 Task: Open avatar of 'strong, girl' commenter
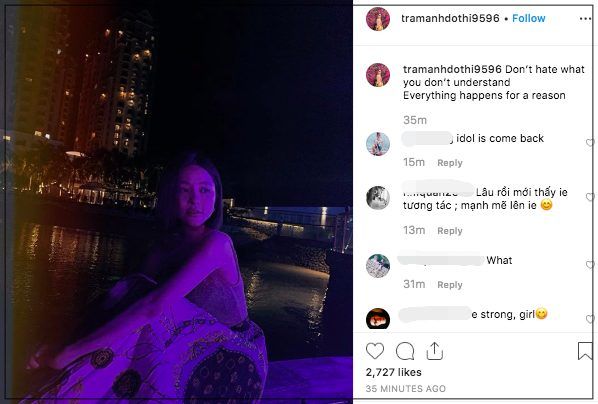pos(378,319)
